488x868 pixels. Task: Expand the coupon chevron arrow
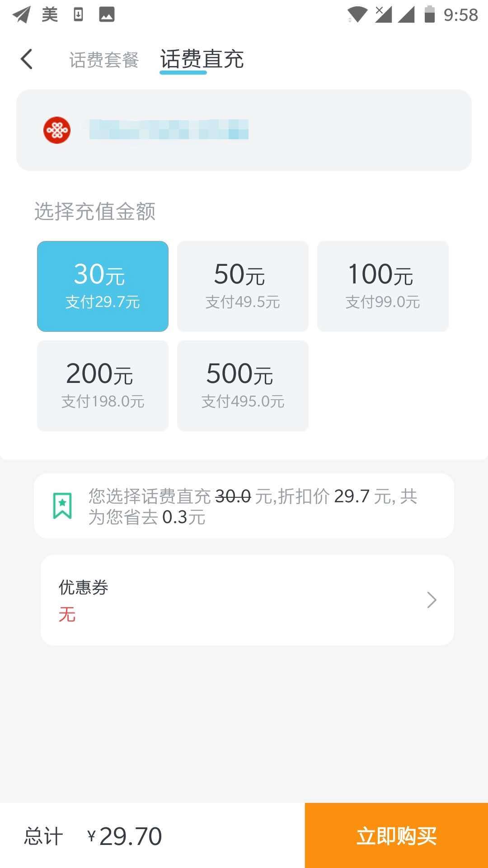tap(432, 600)
